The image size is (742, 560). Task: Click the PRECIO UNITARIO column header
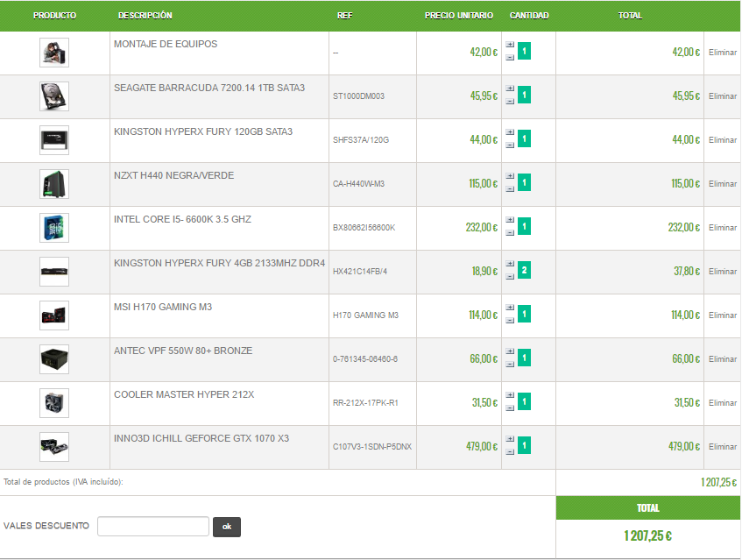[x=458, y=16]
